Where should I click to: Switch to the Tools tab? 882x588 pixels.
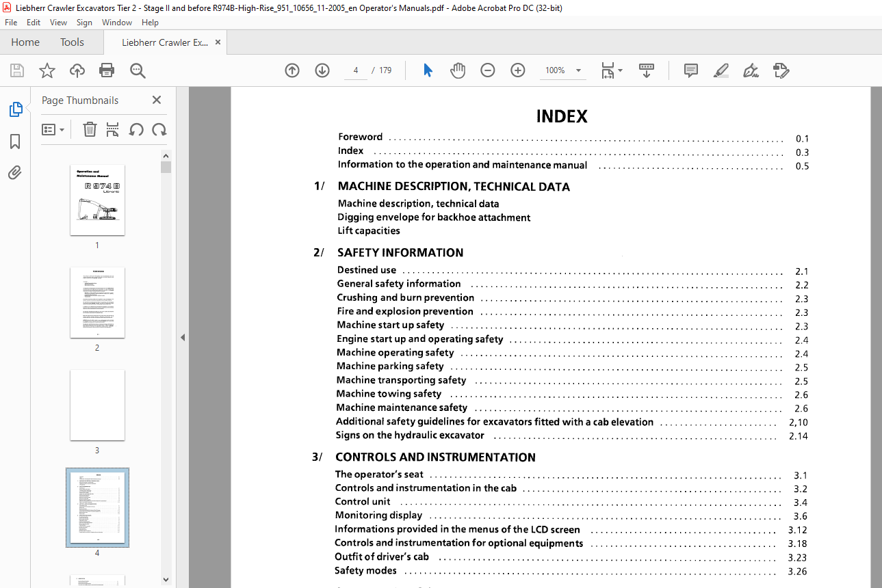point(72,42)
